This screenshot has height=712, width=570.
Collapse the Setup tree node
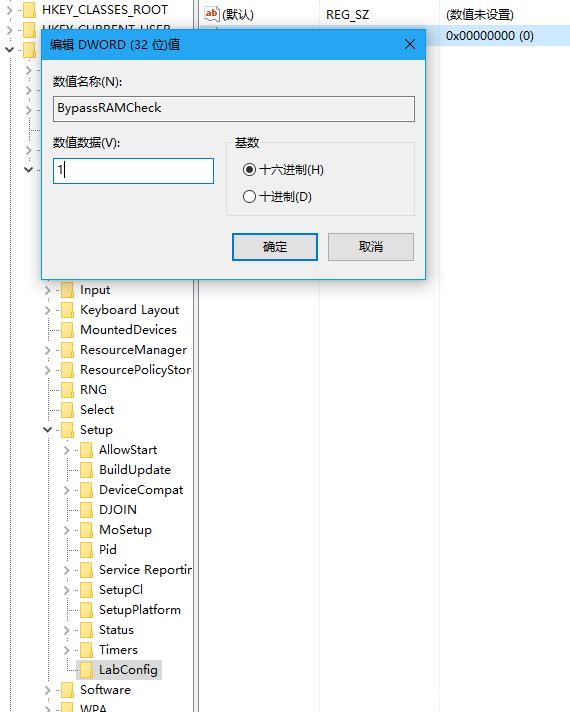47,430
